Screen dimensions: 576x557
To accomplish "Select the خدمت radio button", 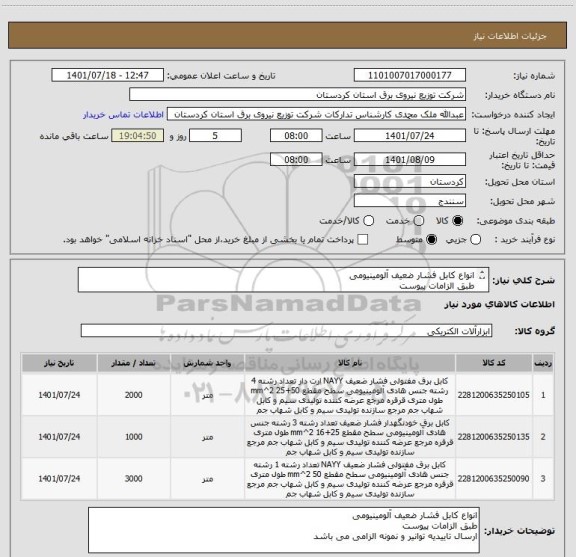I will (419, 220).
